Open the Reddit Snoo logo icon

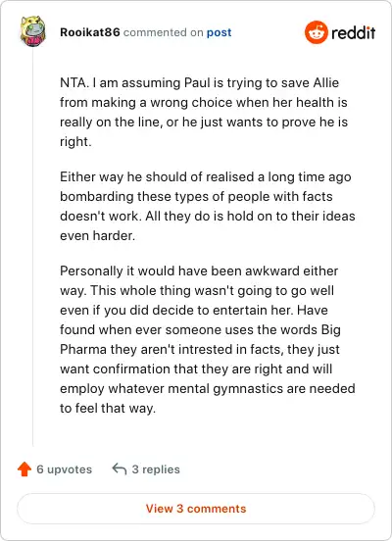point(316,32)
